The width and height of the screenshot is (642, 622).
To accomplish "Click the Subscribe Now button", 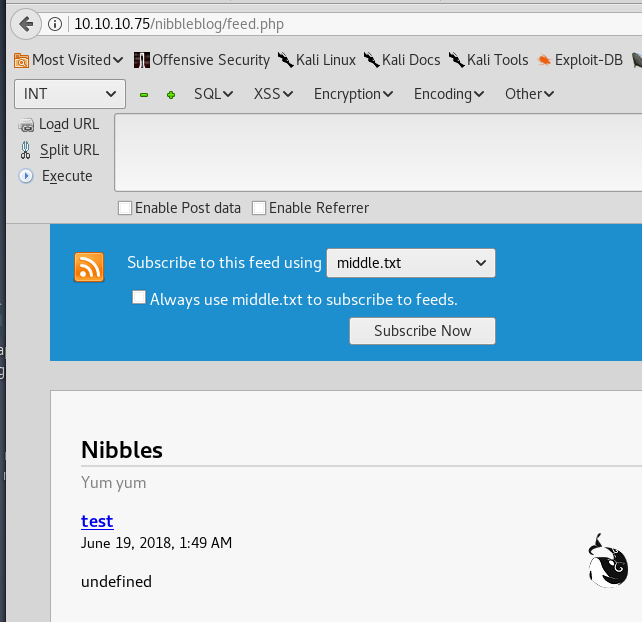I will 422,331.
